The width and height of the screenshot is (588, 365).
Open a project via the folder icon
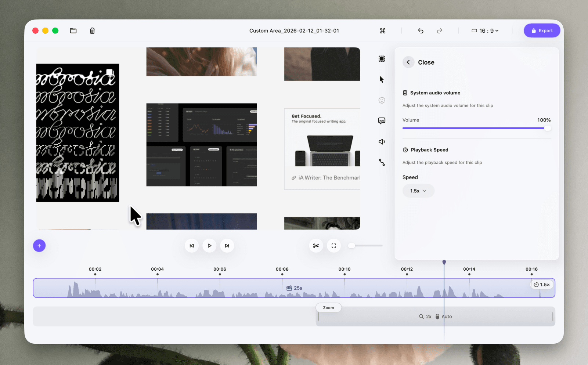pos(73,30)
